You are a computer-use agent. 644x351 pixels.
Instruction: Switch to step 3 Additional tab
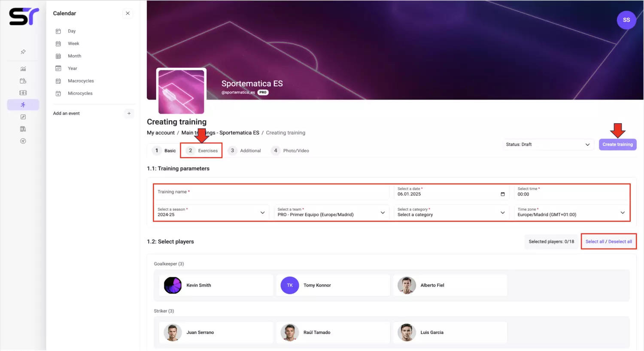pos(244,151)
